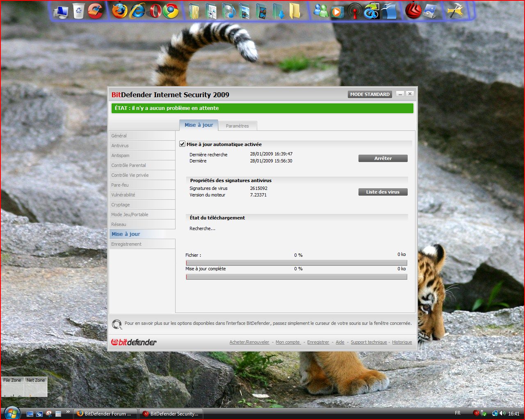Launch Opera from the top dock
Image resolution: width=525 pixels, height=420 pixels.
click(155, 11)
